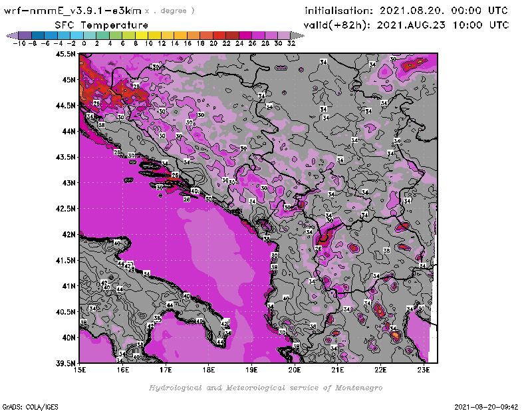532x411 pixels.
Task: Click the 'GrADS: COLA/IGES' credit text
Action: coord(30,407)
